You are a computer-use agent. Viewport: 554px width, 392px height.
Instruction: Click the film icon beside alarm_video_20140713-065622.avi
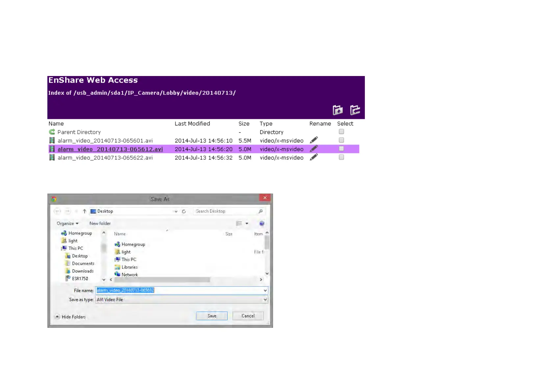click(x=52, y=158)
